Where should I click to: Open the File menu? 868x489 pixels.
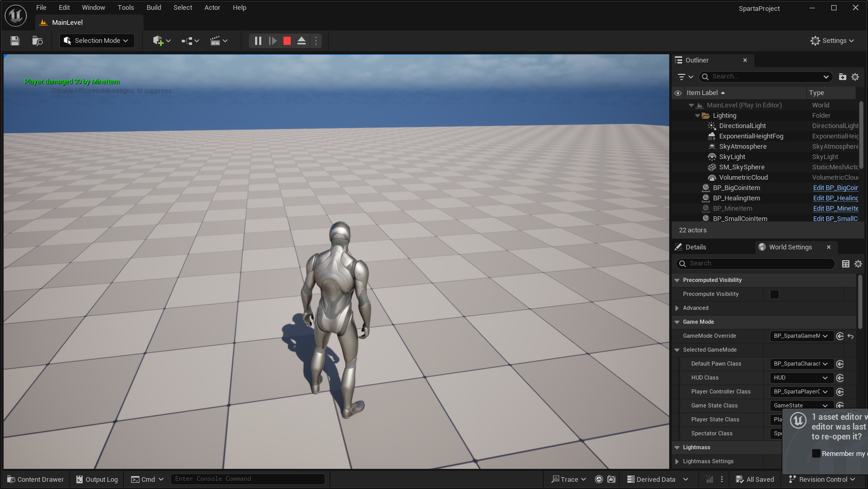pyautogui.click(x=41, y=8)
